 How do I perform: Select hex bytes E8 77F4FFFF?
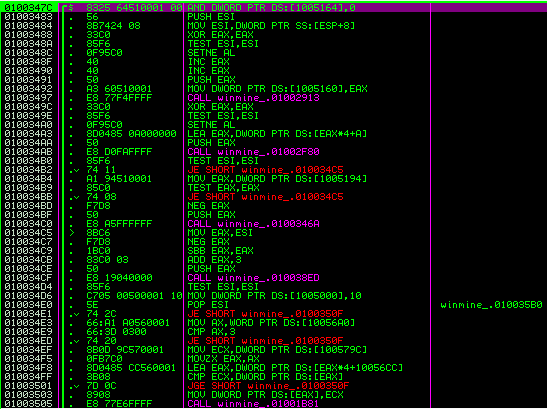(x=119, y=98)
